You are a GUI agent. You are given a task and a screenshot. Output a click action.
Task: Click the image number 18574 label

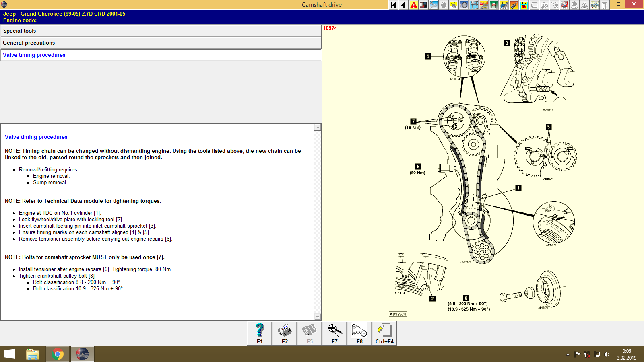[x=330, y=29]
